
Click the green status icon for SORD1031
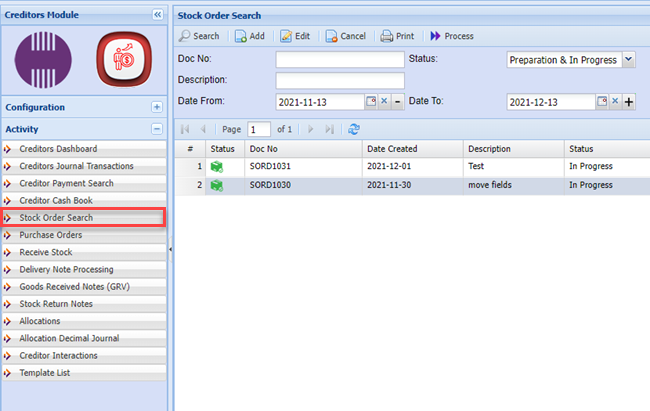(216, 166)
